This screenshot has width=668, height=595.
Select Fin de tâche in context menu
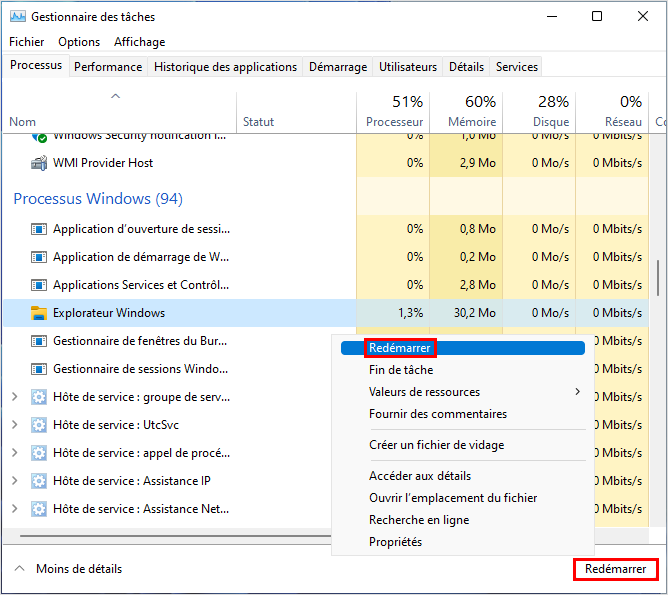pyautogui.click(x=463, y=370)
